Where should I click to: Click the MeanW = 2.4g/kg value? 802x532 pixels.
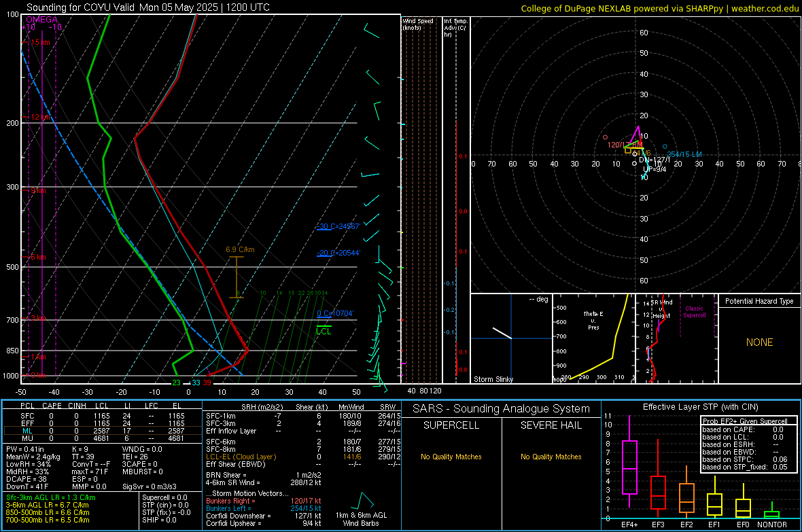[33, 457]
